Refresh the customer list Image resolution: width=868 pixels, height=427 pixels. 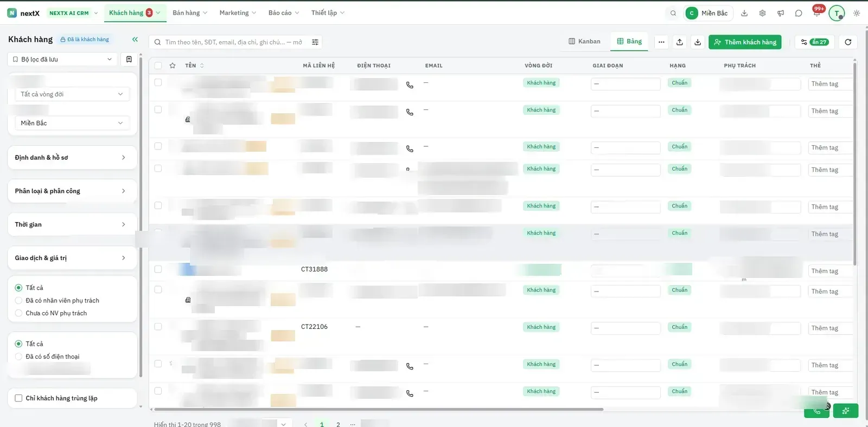click(x=848, y=42)
